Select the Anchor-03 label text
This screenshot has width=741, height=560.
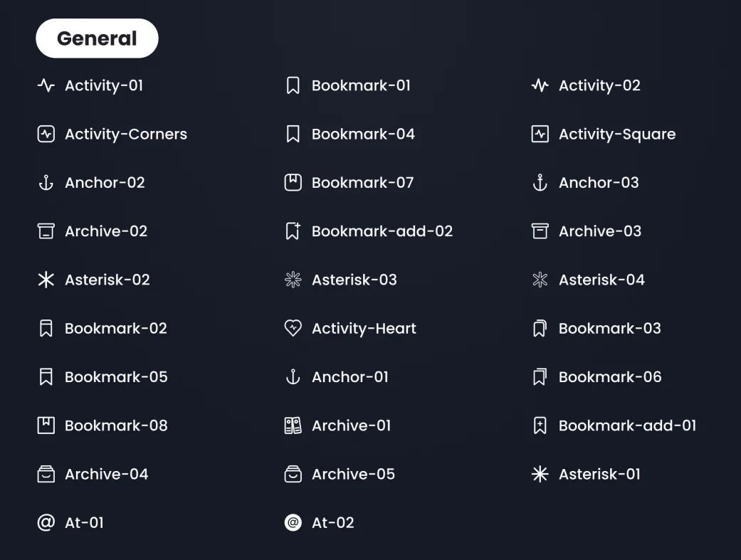(x=599, y=183)
